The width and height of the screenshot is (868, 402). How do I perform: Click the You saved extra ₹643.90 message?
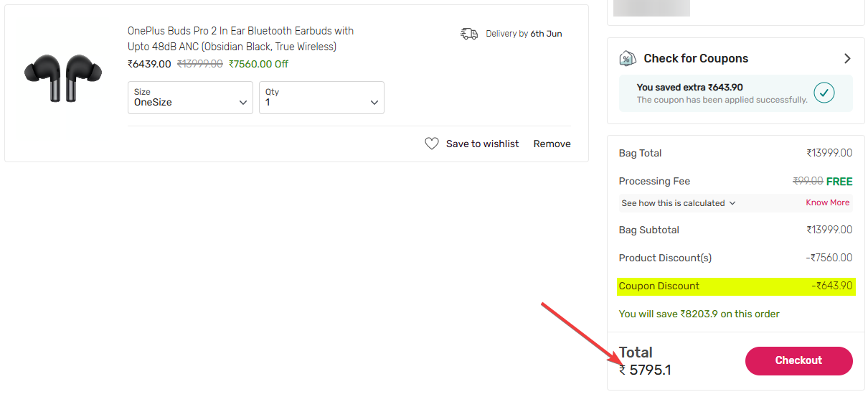pos(689,88)
